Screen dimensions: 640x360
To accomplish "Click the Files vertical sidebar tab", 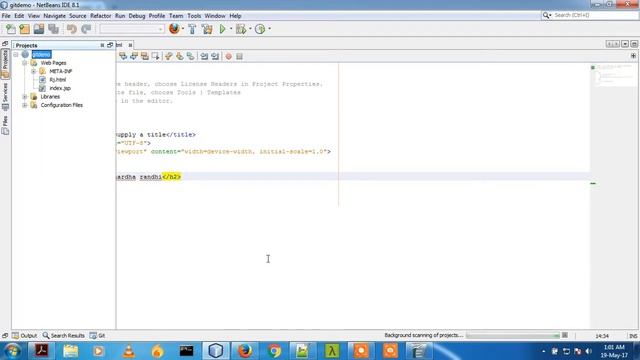I will [5, 125].
